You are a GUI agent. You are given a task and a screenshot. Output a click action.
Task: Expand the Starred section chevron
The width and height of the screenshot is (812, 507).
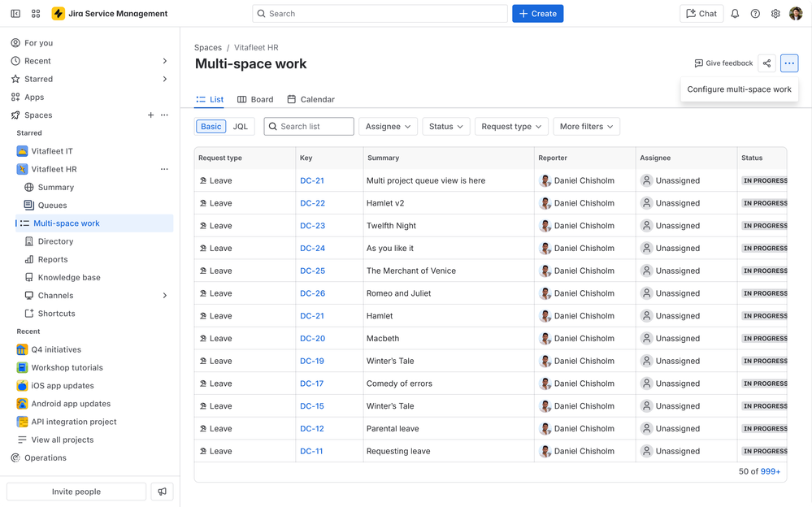tap(165, 80)
